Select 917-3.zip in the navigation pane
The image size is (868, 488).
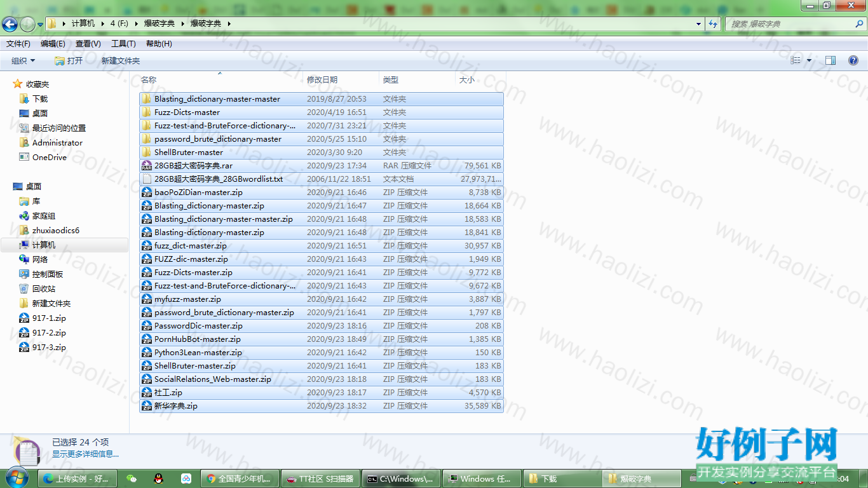click(x=49, y=348)
